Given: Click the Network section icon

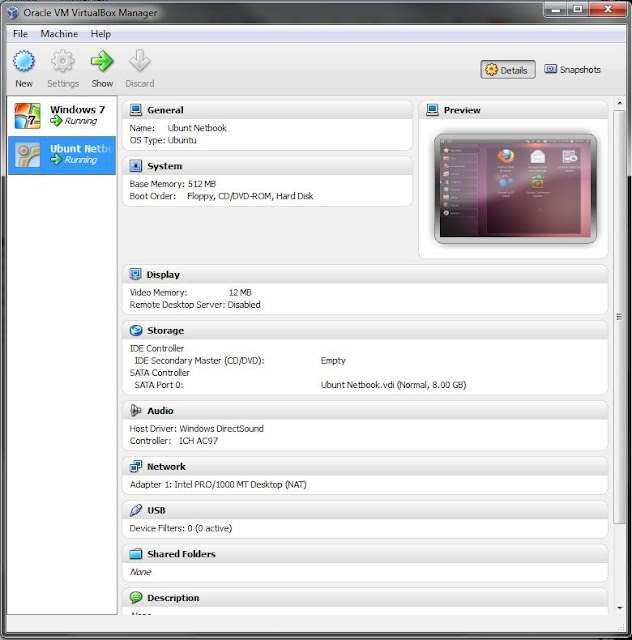Looking at the screenshot, I should (x=136, y=466).
